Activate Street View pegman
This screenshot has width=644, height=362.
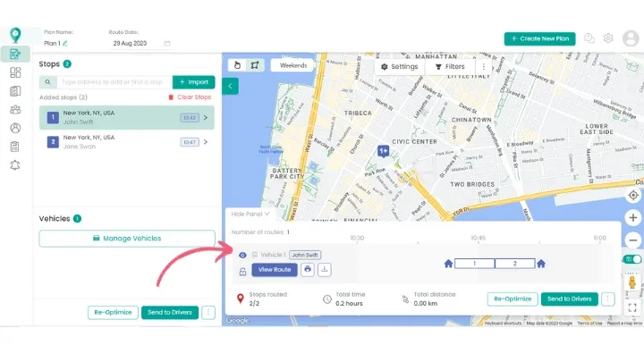[632, 282]
